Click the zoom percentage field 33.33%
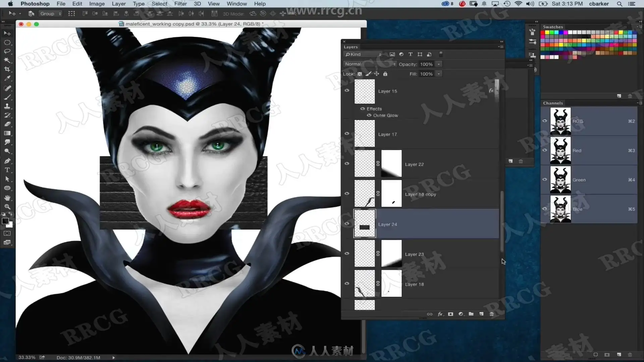 tap(27, 358)
